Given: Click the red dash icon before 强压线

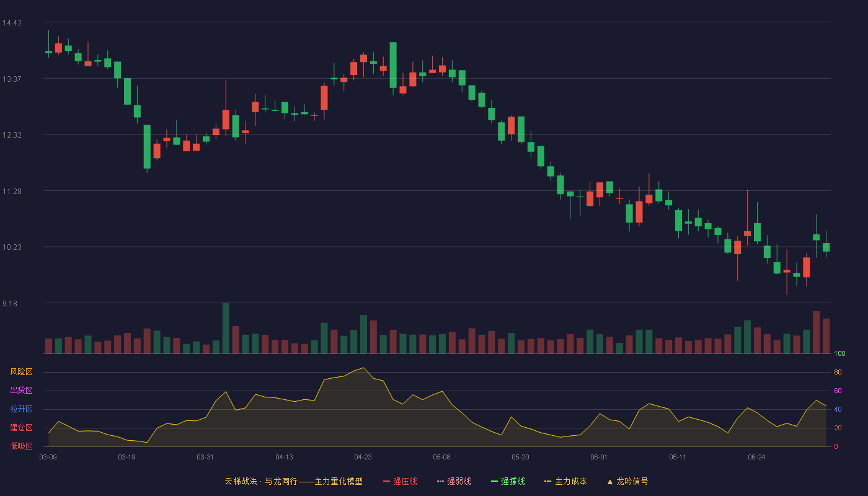Looking at the screenshot, I should [387, 481].
